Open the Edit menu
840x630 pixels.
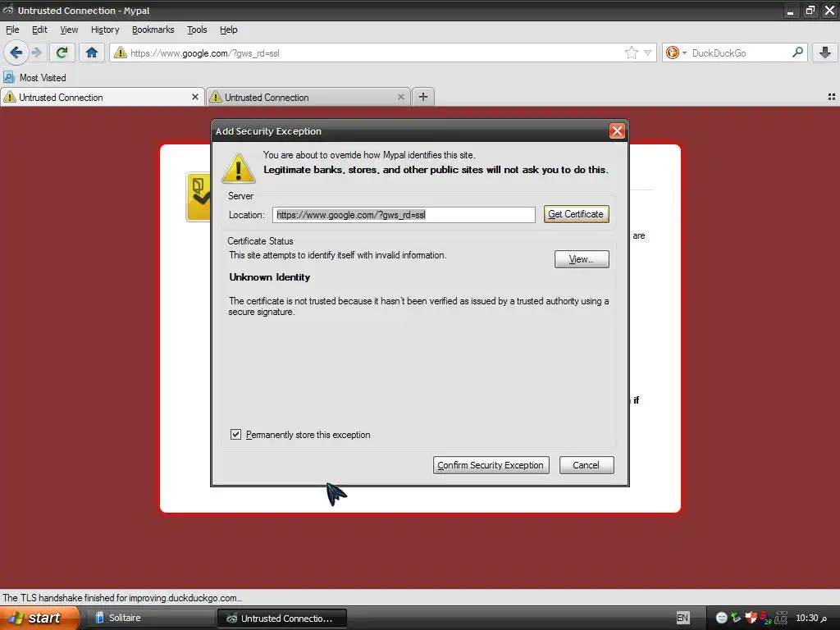[39, 30]
